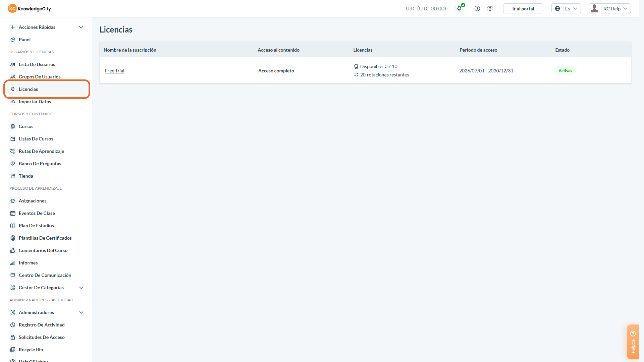Open the HelpOS side widget

633,342
